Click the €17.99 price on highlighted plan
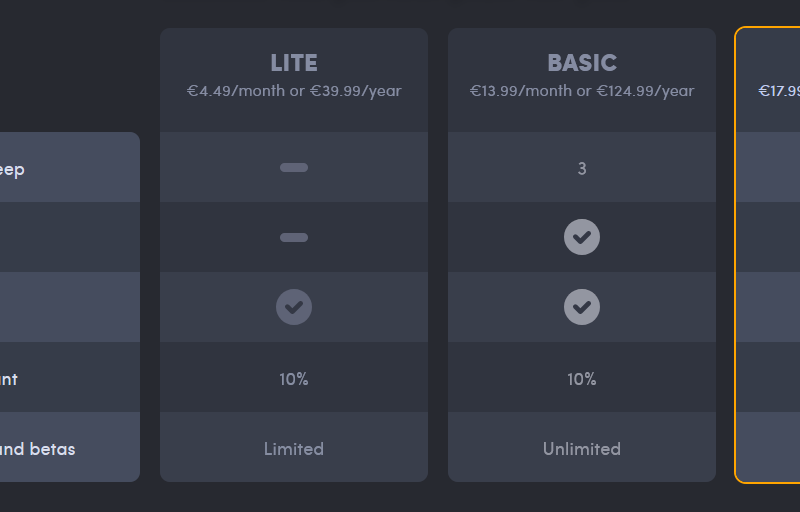Screen dimensions: 800x512 tap(779, 91)
